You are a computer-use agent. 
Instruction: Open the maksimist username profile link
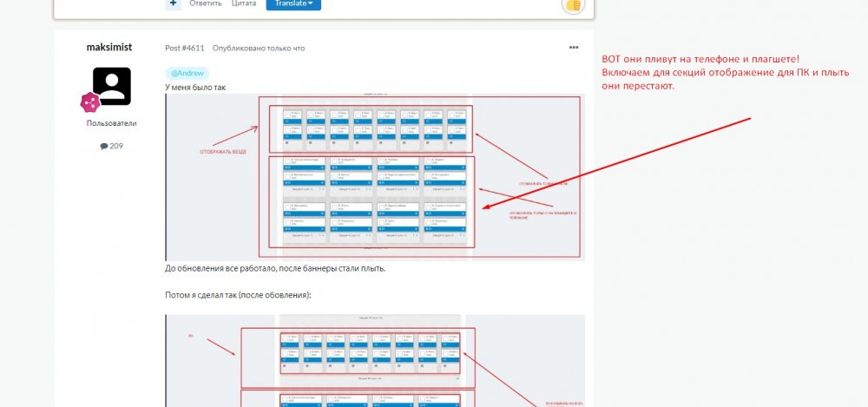pyautogui.click(x=110, y=47)
